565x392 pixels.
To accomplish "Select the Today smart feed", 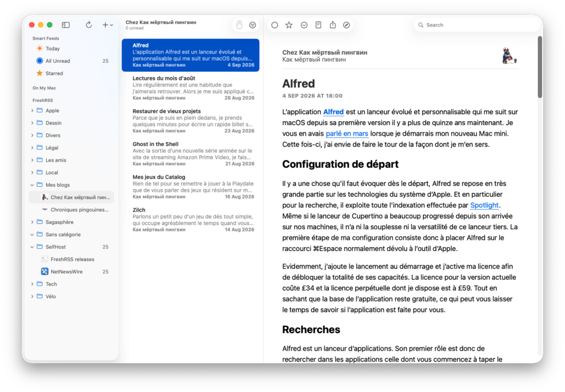I will [71, 49].
